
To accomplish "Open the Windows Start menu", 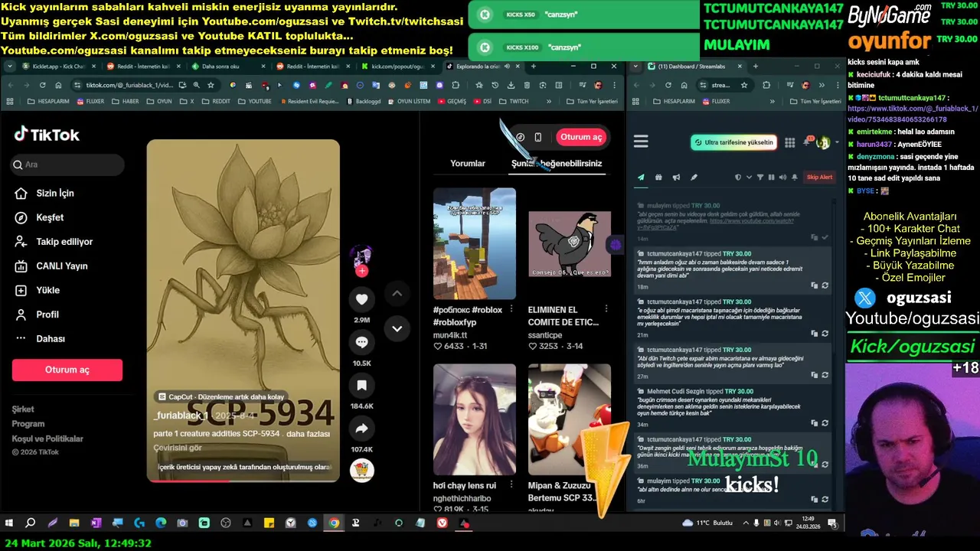I will pyautogui.click(x=8, y=523).
